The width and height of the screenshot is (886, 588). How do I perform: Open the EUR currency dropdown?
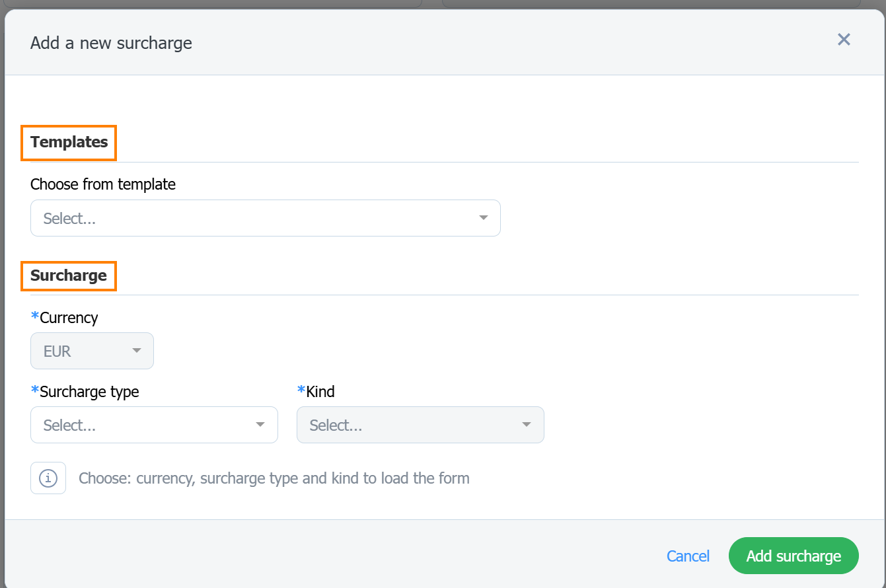92,351
